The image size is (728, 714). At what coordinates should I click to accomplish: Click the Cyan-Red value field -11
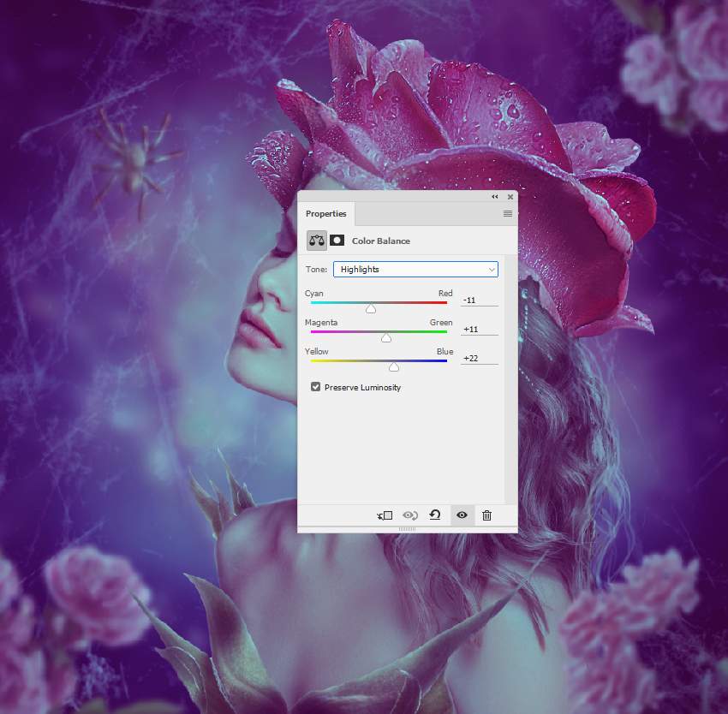(x=479, y=300)
